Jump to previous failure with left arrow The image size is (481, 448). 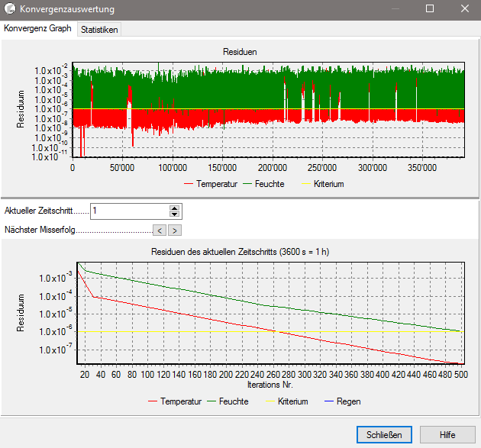(159, 229)
